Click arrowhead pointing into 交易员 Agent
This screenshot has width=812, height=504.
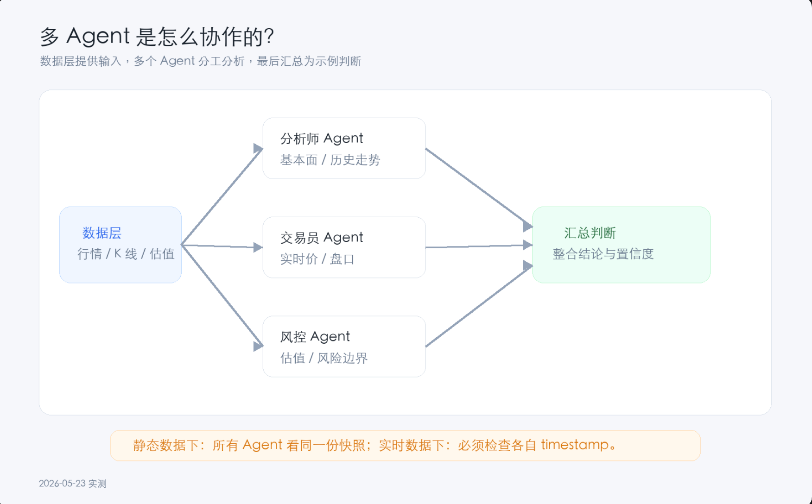tap(258, 247)
